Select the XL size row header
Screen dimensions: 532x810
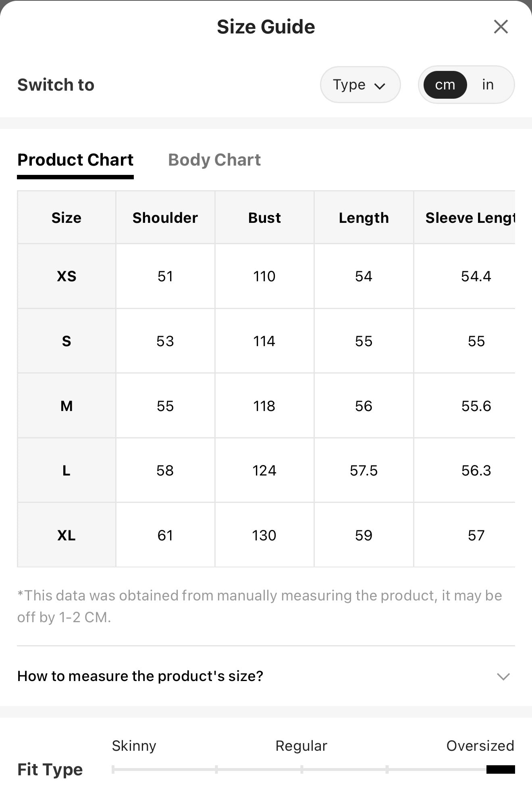tap(66, 535)
